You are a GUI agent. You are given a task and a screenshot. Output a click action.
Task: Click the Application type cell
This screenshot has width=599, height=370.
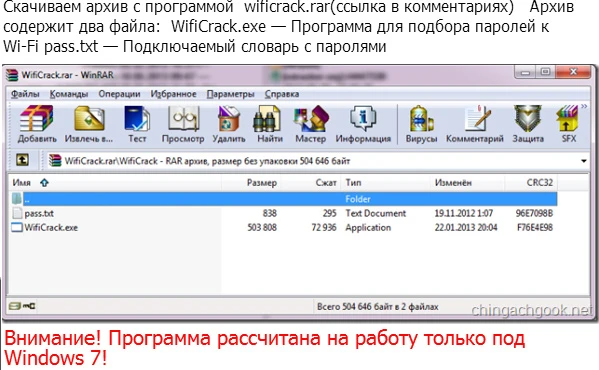[368, 228]
